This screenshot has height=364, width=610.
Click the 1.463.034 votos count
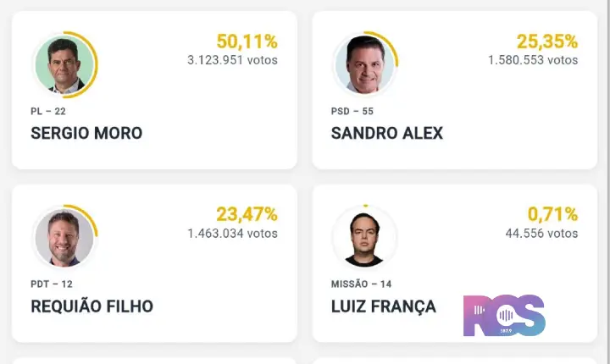[232, 234]
